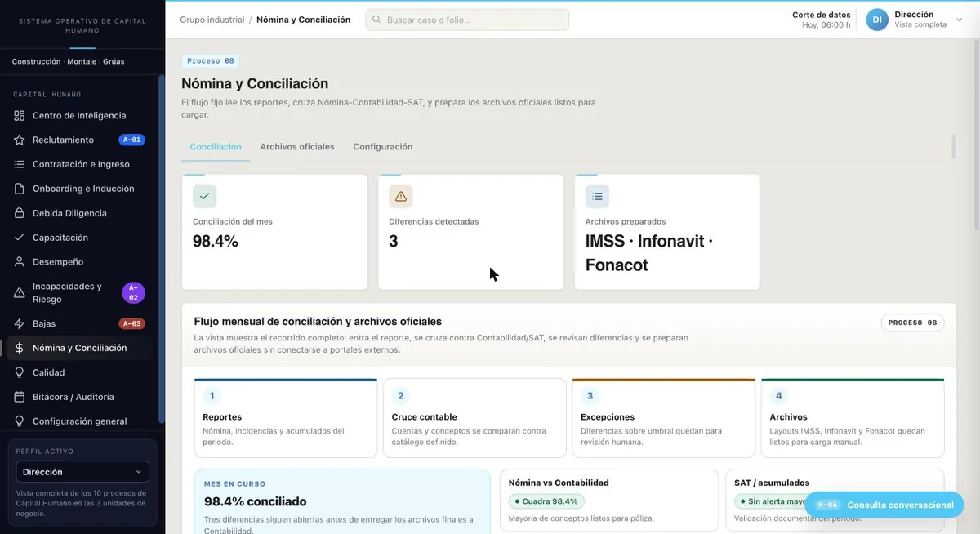Open Debida Diligencia section

tap(79, 214)
